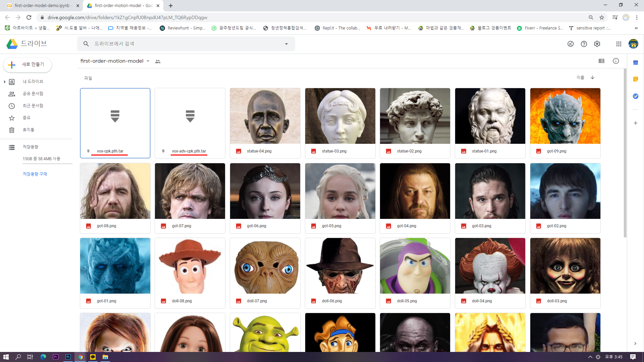The width and height of the screenshot is (644, 362).
Task: Open search options dropdown arrow
Action: coord(286,44)
